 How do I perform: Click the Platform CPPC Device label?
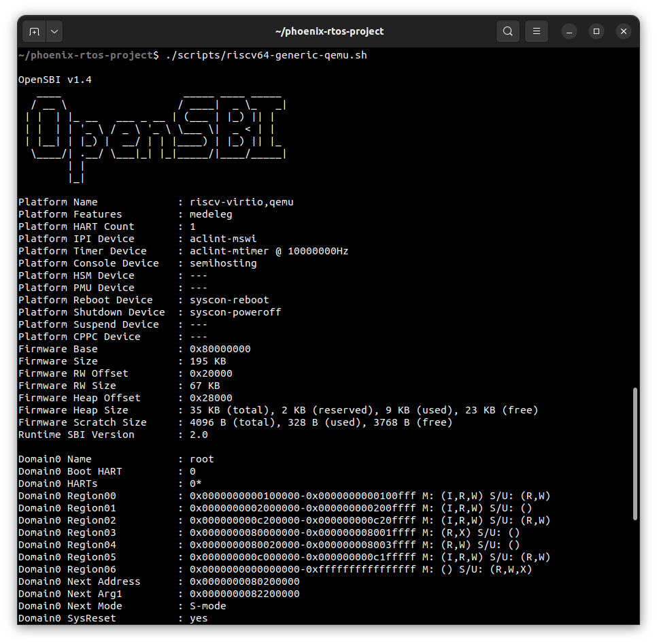point(79,337)
